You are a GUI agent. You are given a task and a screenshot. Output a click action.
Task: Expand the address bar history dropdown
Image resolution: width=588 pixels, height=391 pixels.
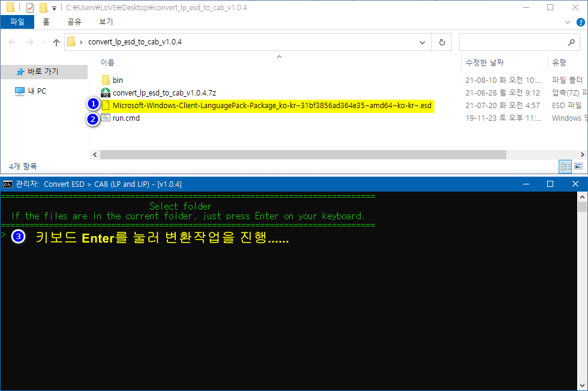(422, 43)
